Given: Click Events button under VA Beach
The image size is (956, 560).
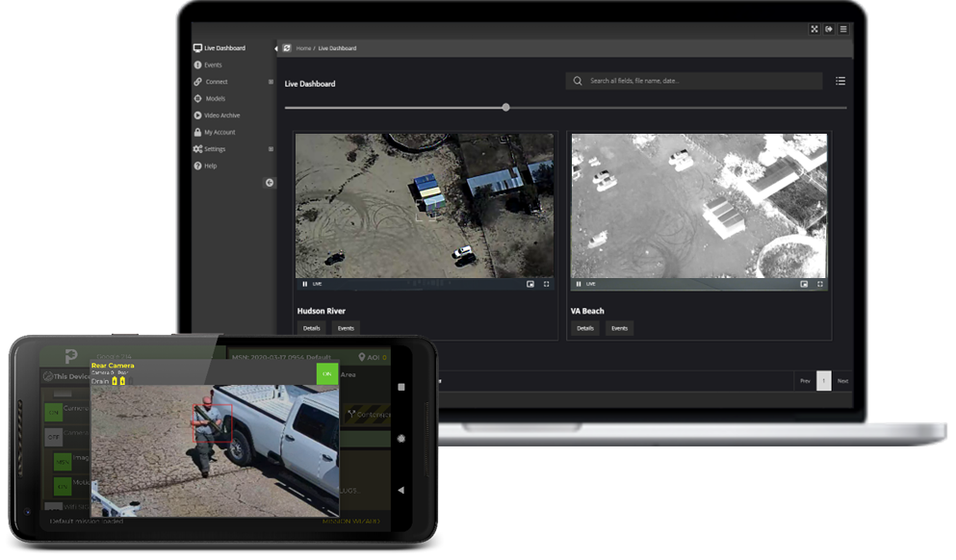Looking at the screenshot, I should tap(619, 328).
